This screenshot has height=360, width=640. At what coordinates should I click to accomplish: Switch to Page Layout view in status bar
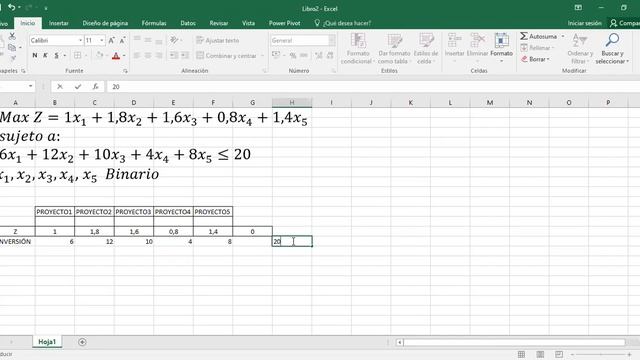pyautogui.click(x=540, y=354)
